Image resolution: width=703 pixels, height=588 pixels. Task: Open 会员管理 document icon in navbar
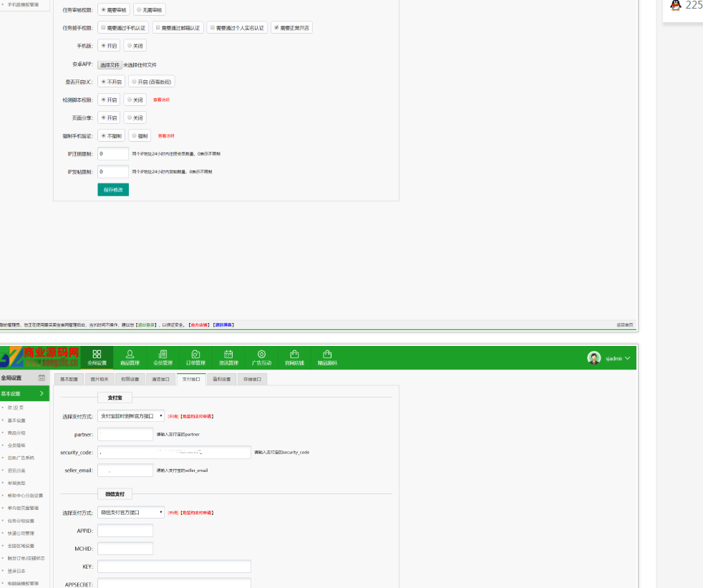click(x=163, y=355)
